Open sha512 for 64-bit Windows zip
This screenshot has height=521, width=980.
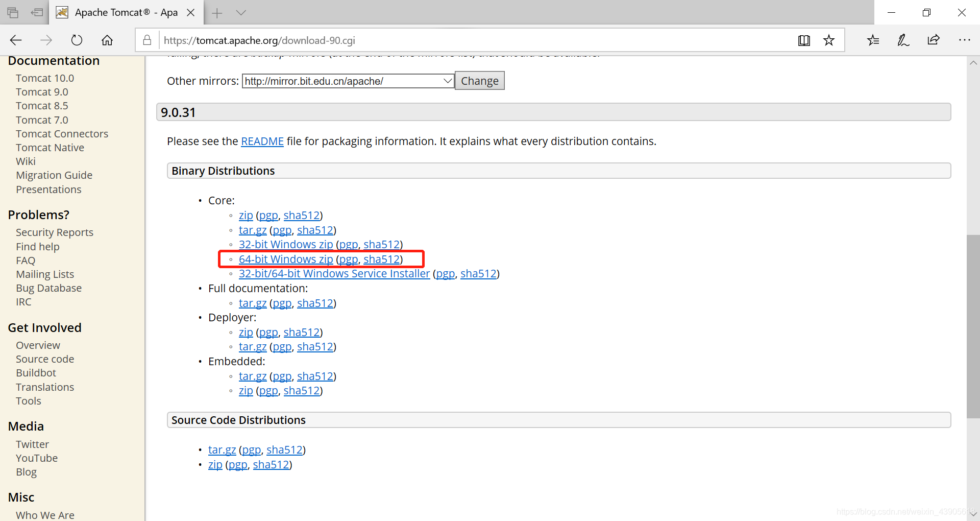pos(381,259)
